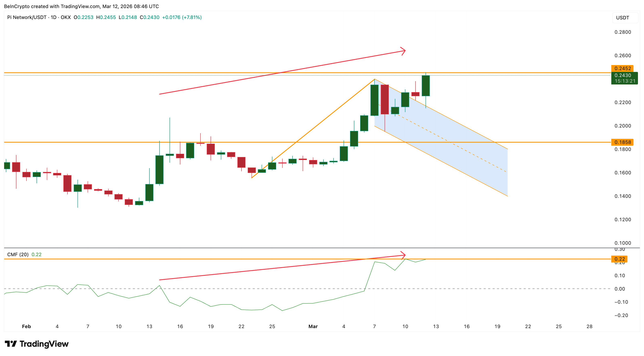Click the Pi Network/USDT symbol title
Image resolution: width=644 pixels, height=356 pixels.
(27, 17)
